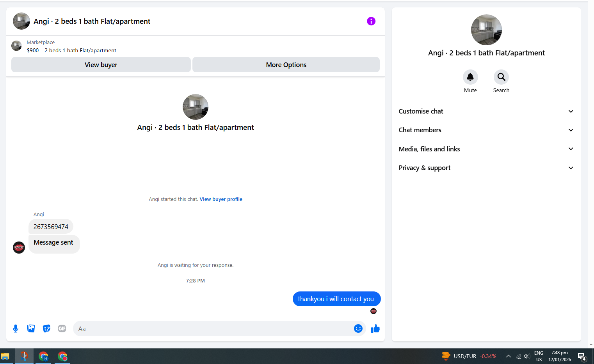The image size is (594, 364).
Task: Open second Chrome taskbar icon
Action: (62, 356)
